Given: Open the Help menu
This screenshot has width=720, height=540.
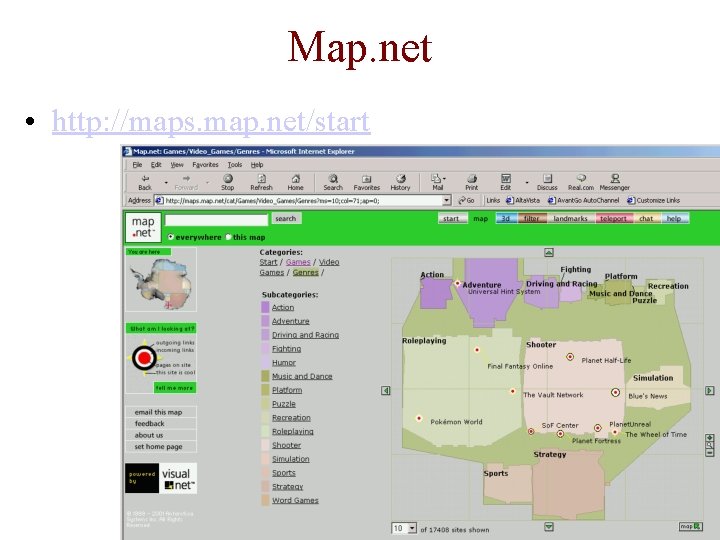Looking at the screenshot, I should 257,164.
